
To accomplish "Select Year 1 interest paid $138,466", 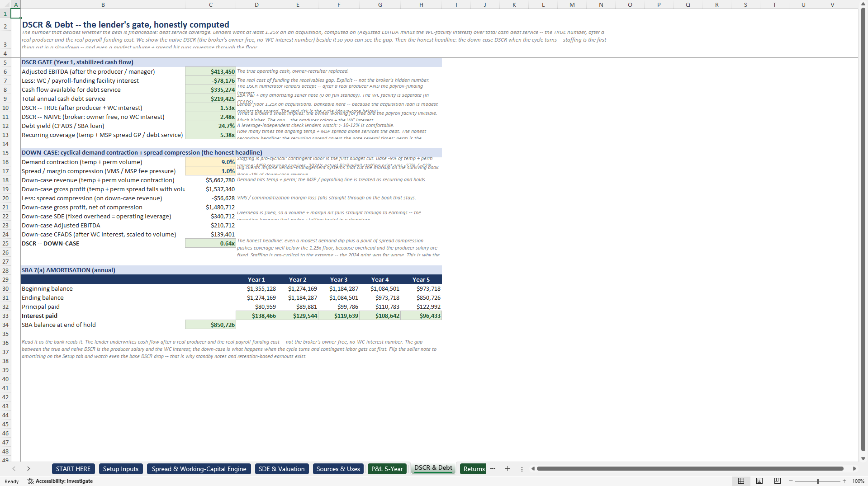I will (x=256, y=316).
